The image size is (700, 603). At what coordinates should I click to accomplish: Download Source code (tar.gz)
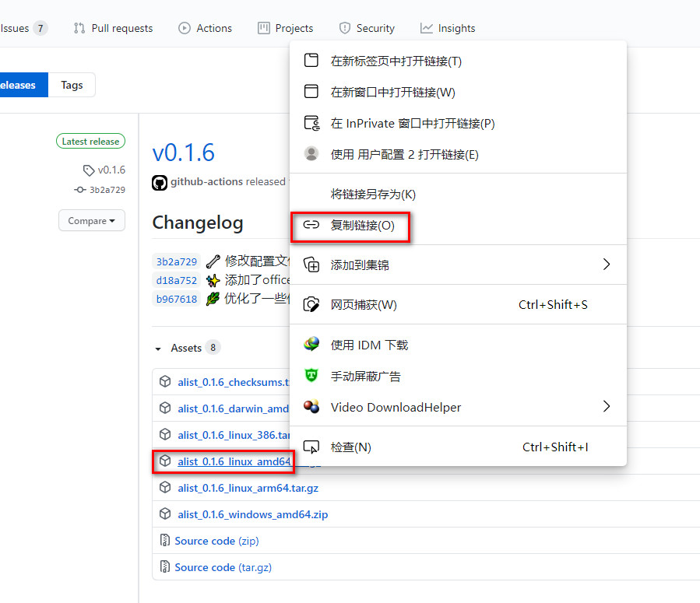[223, 567]
